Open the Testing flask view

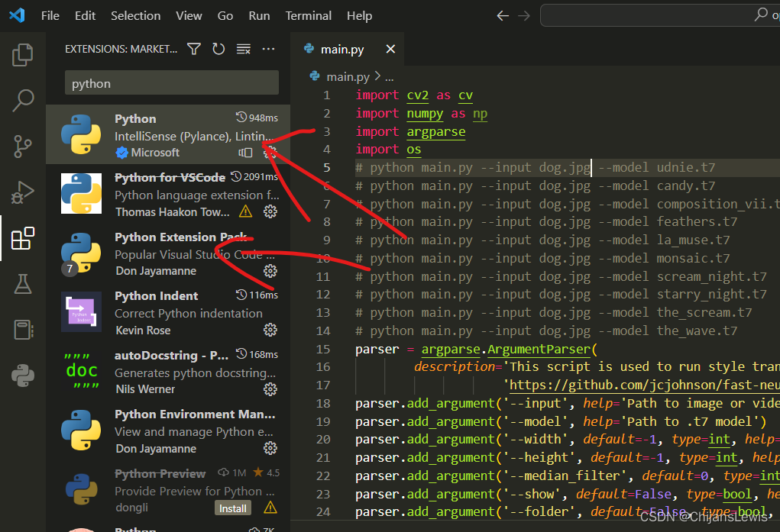[x=22, y=283]
